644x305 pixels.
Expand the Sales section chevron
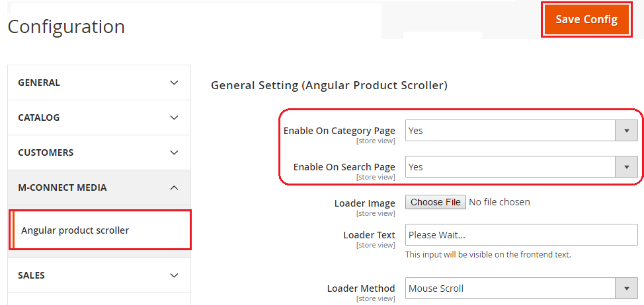click(174, 275)
